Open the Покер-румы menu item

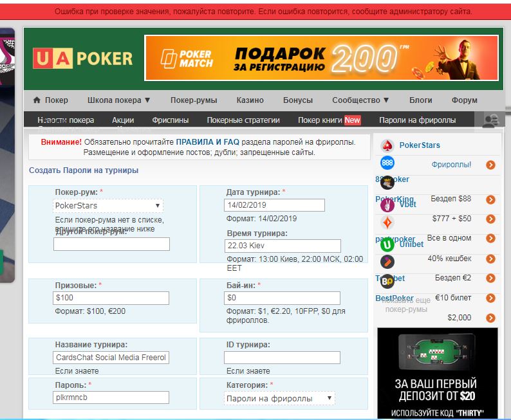click(194, 100)
